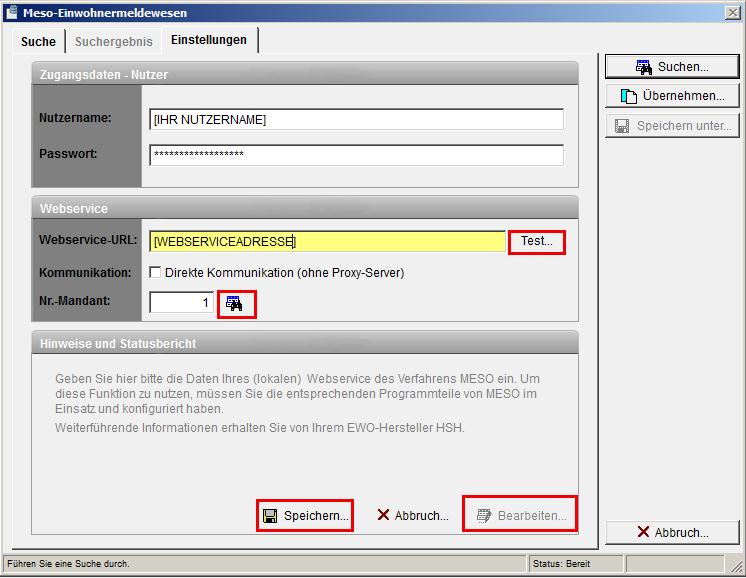The width and height of the screenshot is (746, 578).
Task: Click Abbruch button next to Speichern
Action: click(x=412, y=516)
